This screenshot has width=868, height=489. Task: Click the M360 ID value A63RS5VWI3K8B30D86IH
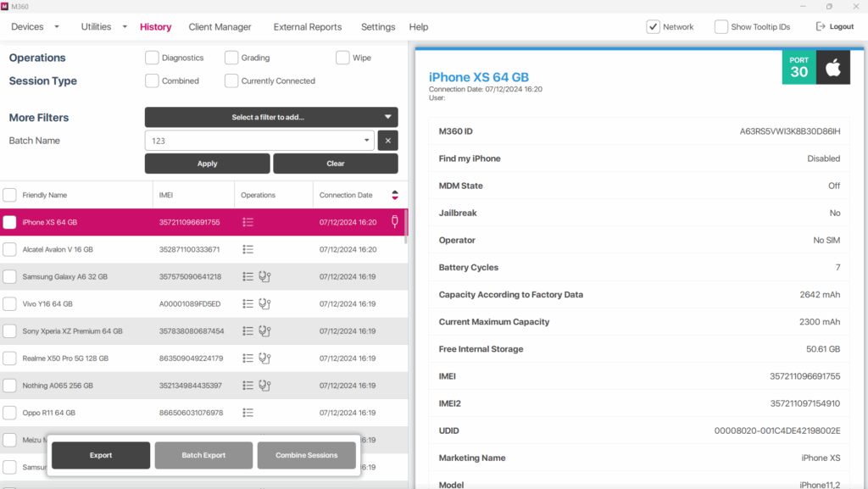(790, 131)
